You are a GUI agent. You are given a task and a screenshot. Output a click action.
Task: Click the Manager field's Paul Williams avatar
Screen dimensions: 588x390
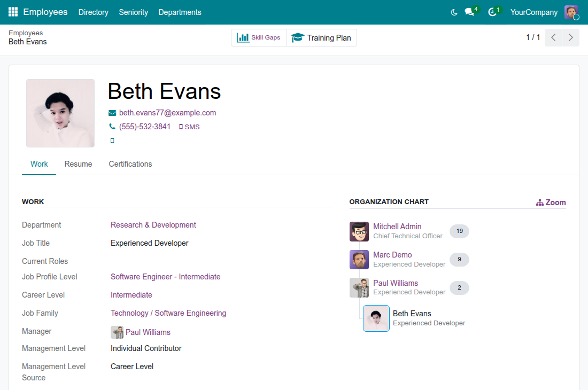pos(117,332)
